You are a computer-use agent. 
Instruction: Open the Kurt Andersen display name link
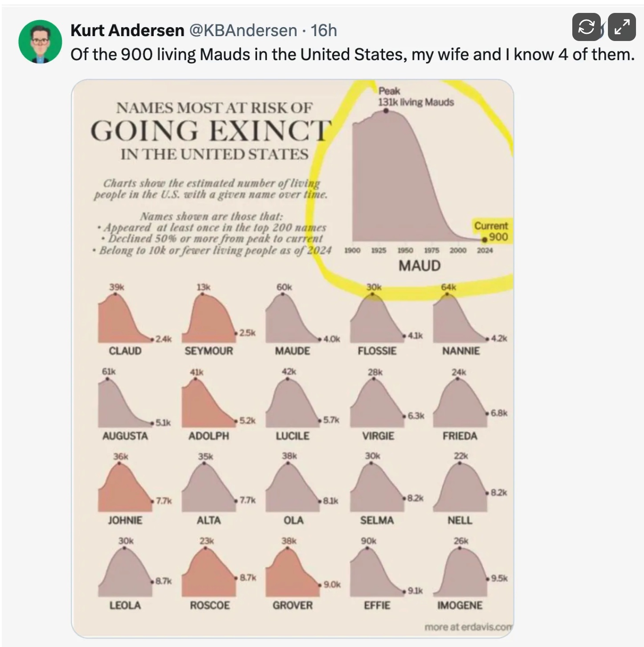click(x=127, y=30)
